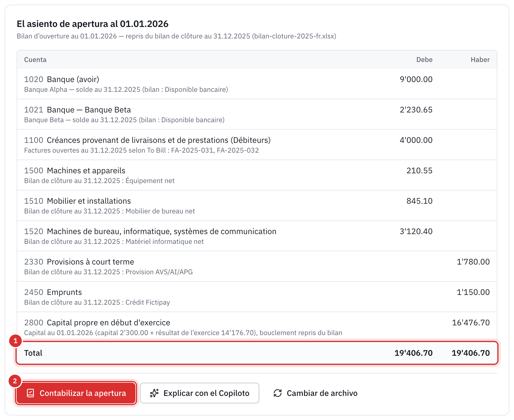Click the debit amount 845.10

point(419,201)
